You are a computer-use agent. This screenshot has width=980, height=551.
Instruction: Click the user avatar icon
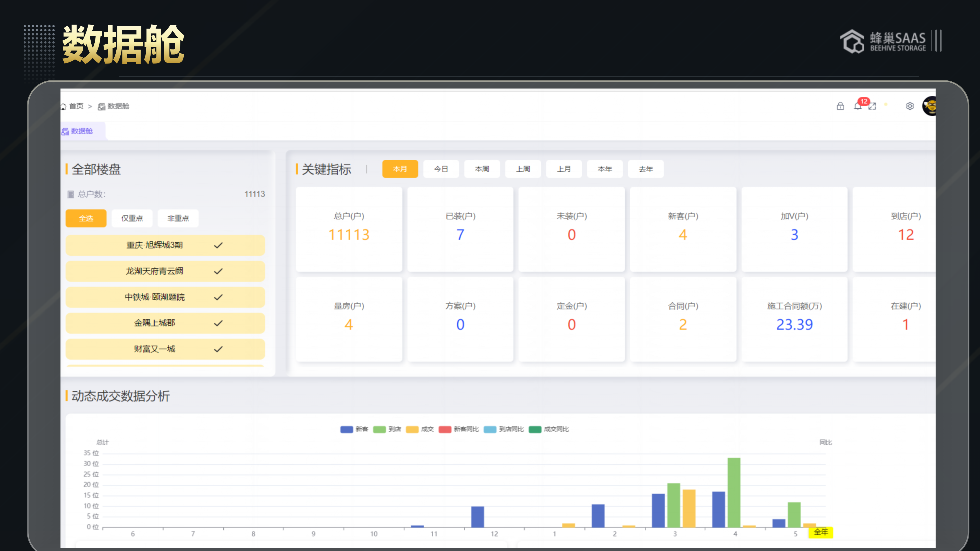click(929, 106)
